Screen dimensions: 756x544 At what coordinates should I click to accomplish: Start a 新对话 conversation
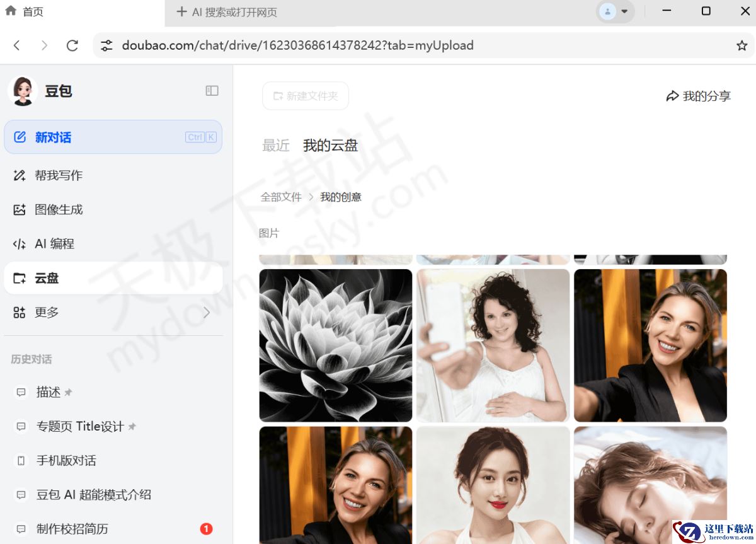tap(52, 137)
